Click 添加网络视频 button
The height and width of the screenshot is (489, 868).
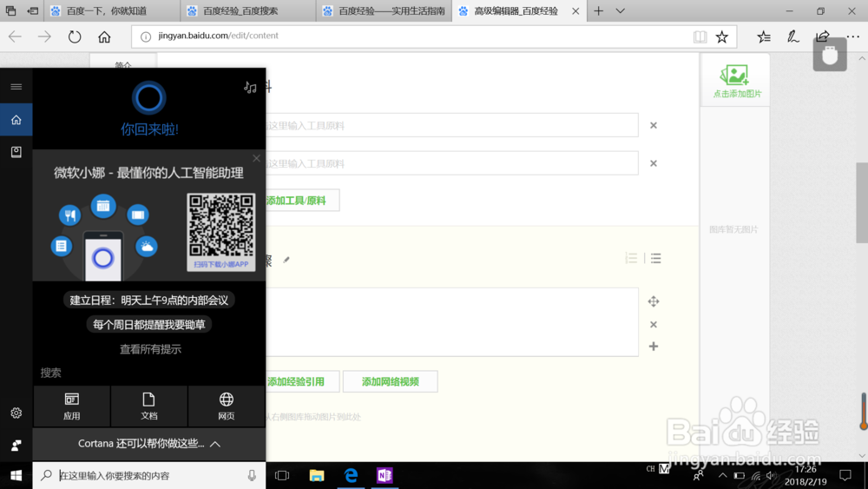click(x=391, y=381)
